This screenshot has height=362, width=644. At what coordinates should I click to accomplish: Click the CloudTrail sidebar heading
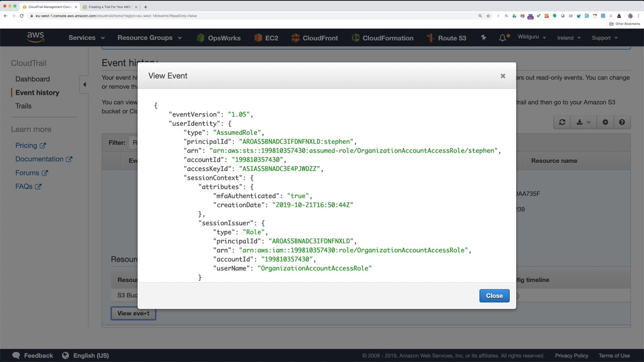pyautogui.click(x=29, y=63)
